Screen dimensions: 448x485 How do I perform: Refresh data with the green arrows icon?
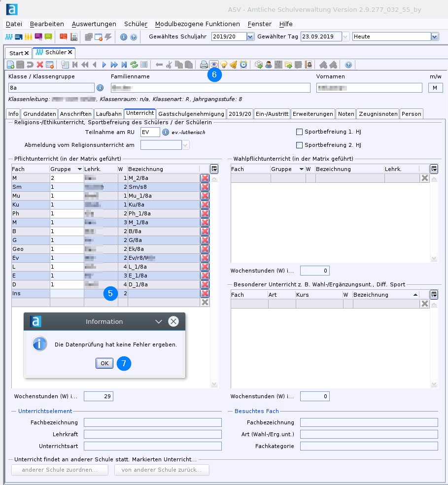(134, 65)
